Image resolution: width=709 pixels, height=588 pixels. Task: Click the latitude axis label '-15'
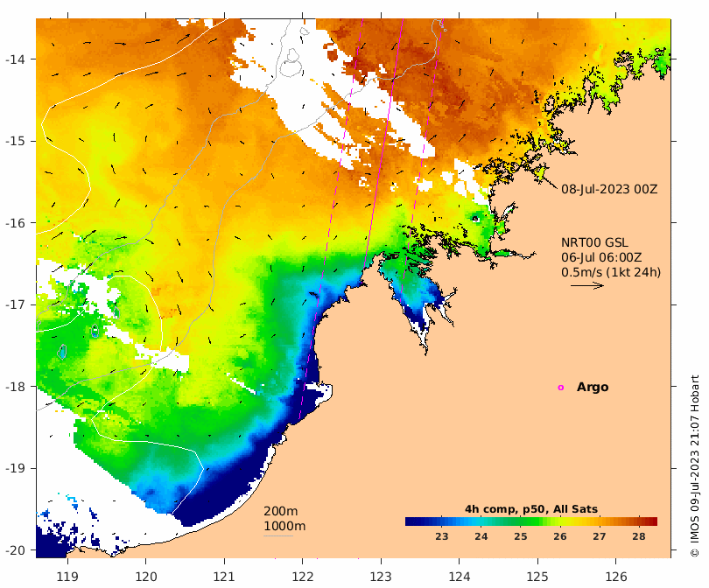[15, 141]
